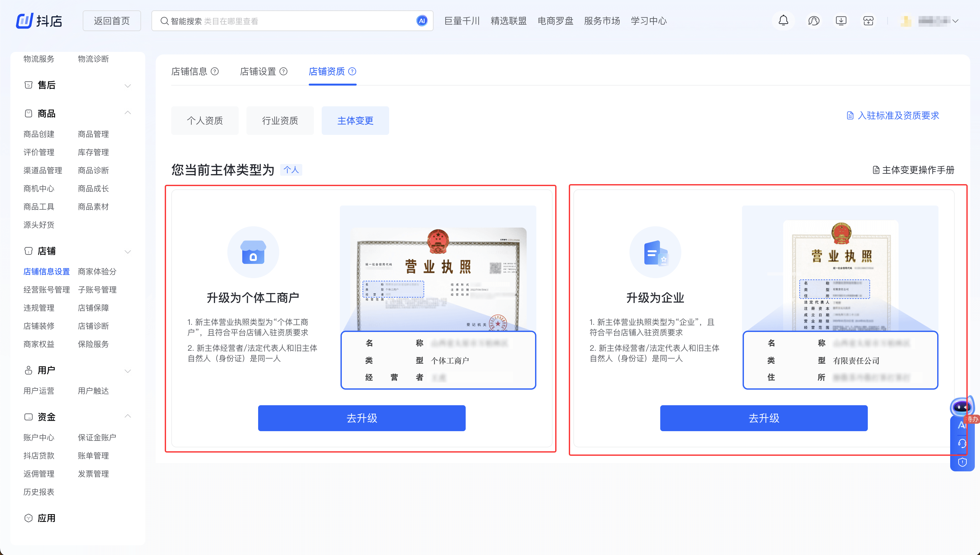980x555 pixels.
Task: Select the 个人资质 sub-tab
Action: pyautogui.click(x=205, y=121)
